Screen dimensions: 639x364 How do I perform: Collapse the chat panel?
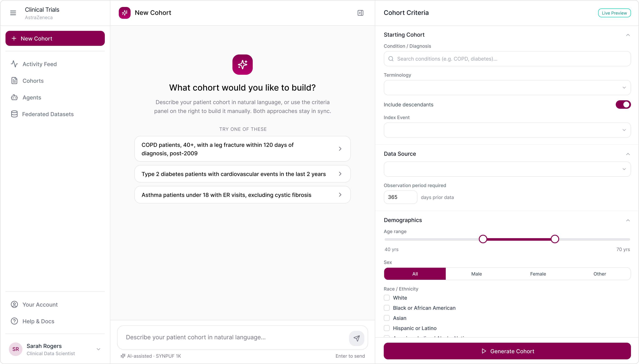[360, 13]
